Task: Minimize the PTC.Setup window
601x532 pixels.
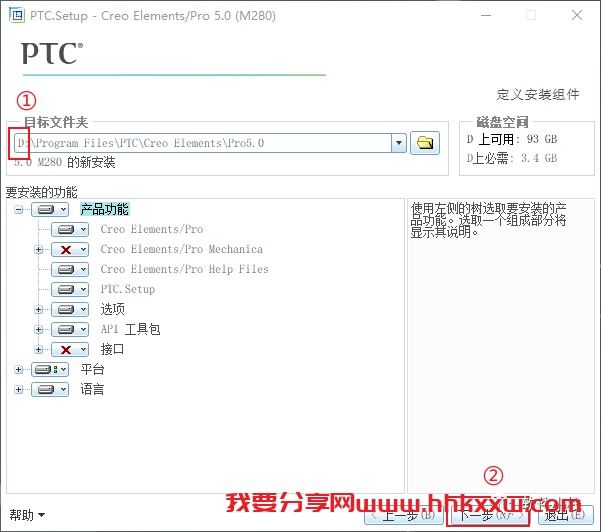Action: coord(486,15)
